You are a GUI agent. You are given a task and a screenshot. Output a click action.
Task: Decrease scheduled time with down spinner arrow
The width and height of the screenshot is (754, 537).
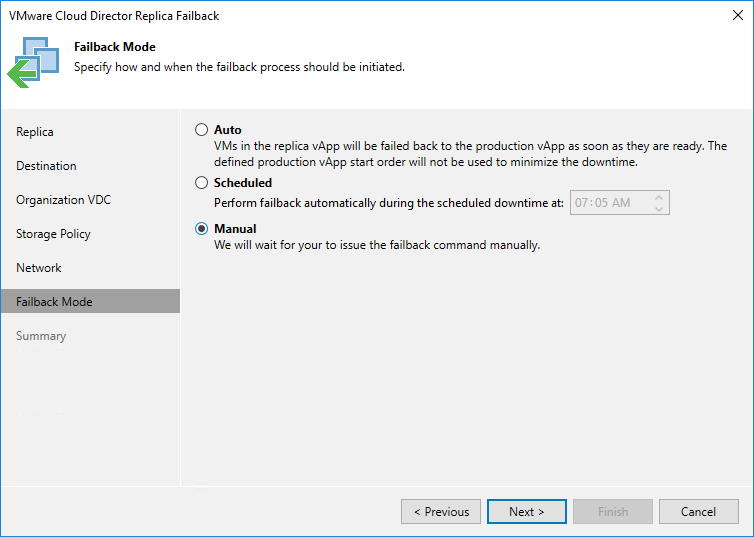[x=659, y=209]
